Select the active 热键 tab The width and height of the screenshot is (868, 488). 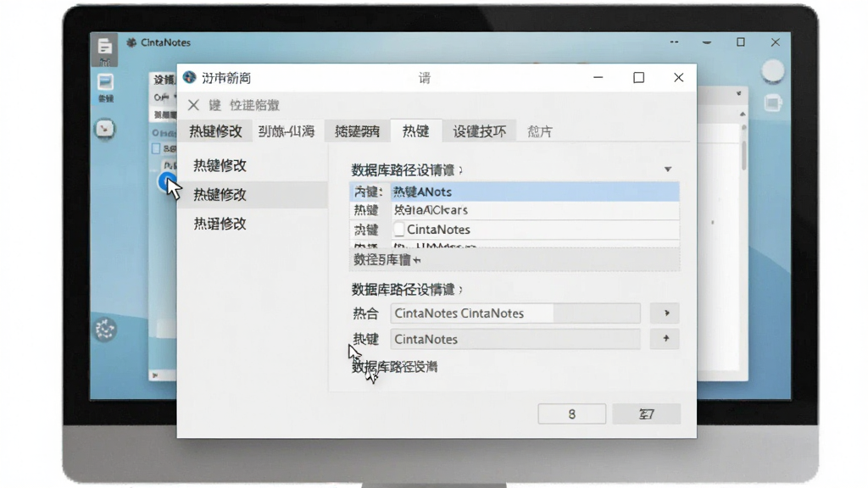coord(415,131)
